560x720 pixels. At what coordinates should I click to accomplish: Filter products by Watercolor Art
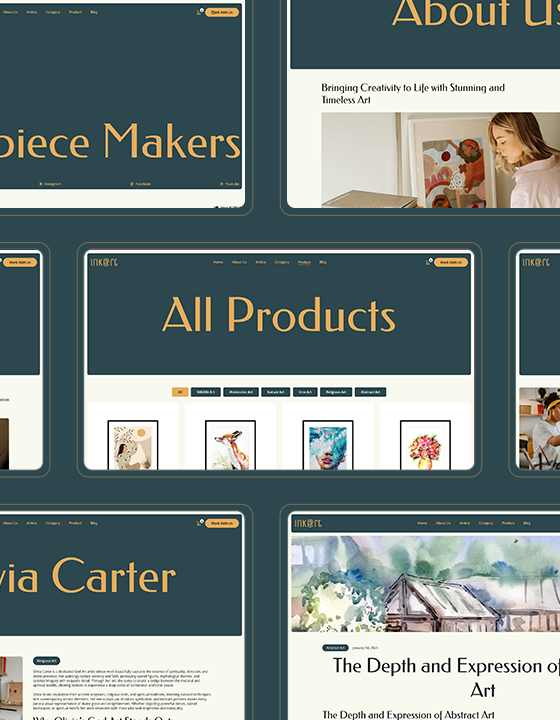pyautogui.click(x=241, y=392)
